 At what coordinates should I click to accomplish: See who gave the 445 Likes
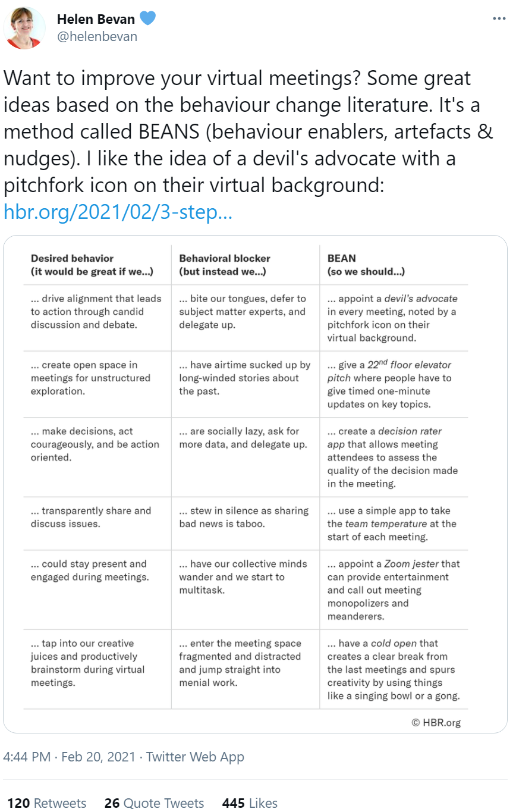(x=250, y=803)
